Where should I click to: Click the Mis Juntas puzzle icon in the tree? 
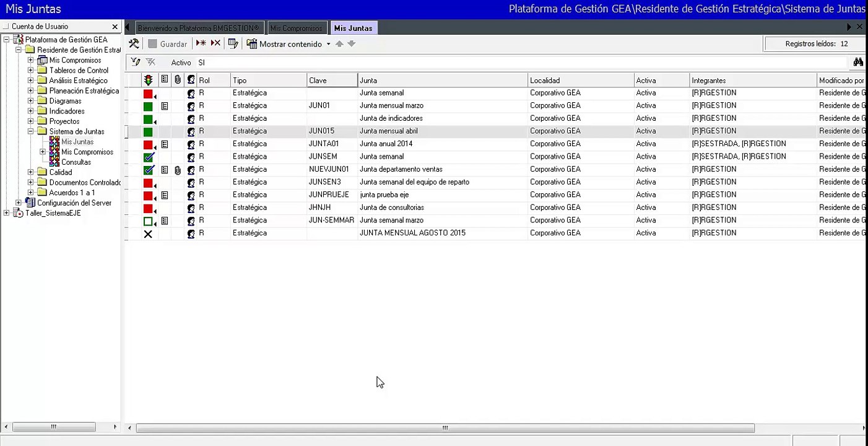[x=54, y=142]
